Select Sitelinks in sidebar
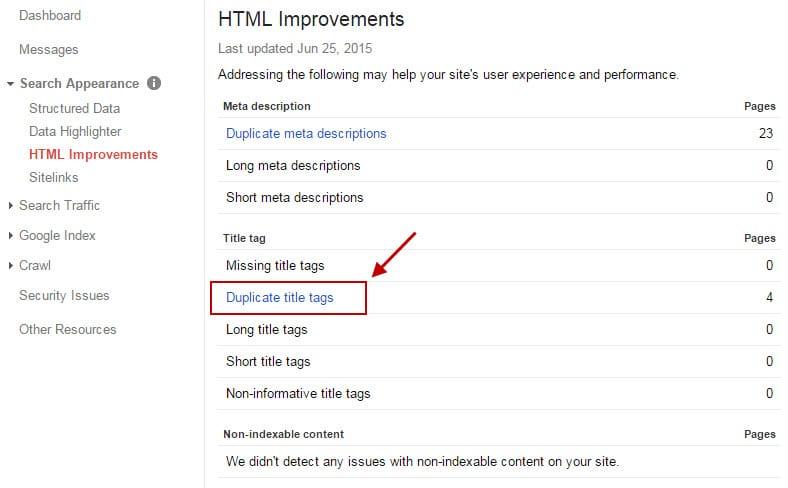This screenshot has height=488, width=788. coord(54,177)
